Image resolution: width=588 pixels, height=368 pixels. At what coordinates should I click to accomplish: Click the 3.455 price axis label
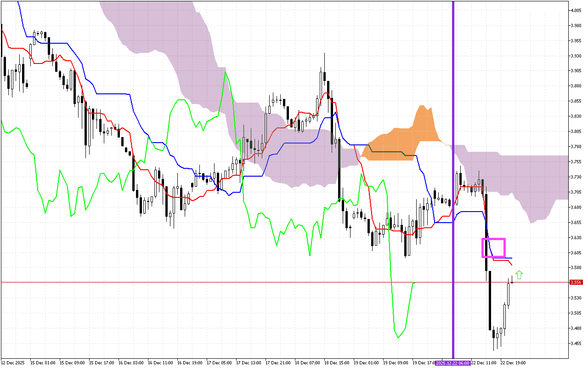576,343
